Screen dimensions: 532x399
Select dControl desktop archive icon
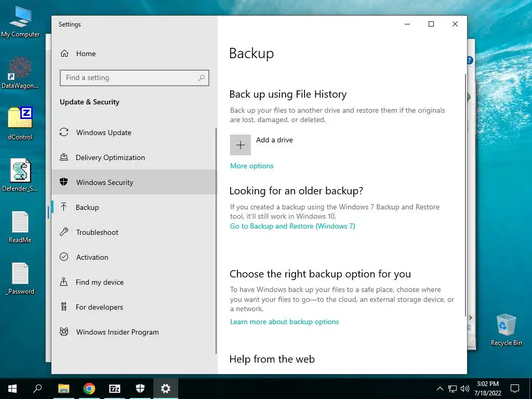tap(20, 124)
